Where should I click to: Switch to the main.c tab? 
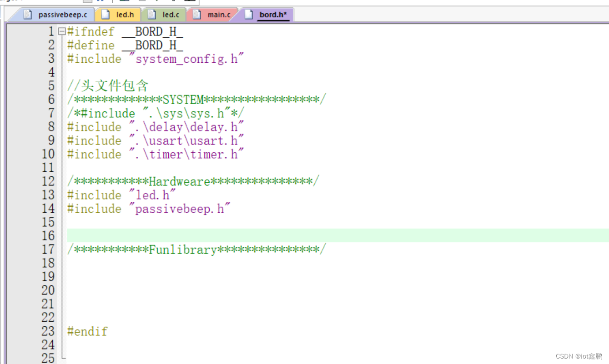pos(212,15)
